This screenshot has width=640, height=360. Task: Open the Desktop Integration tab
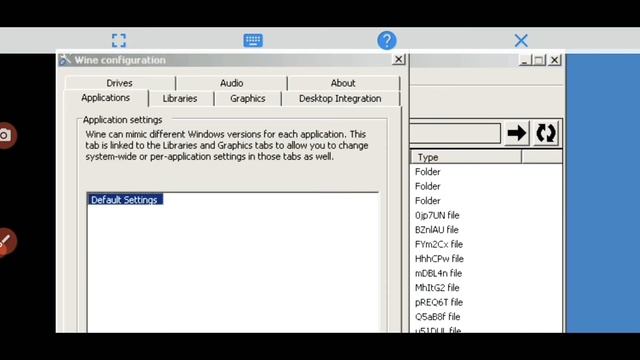pos(340,99)
